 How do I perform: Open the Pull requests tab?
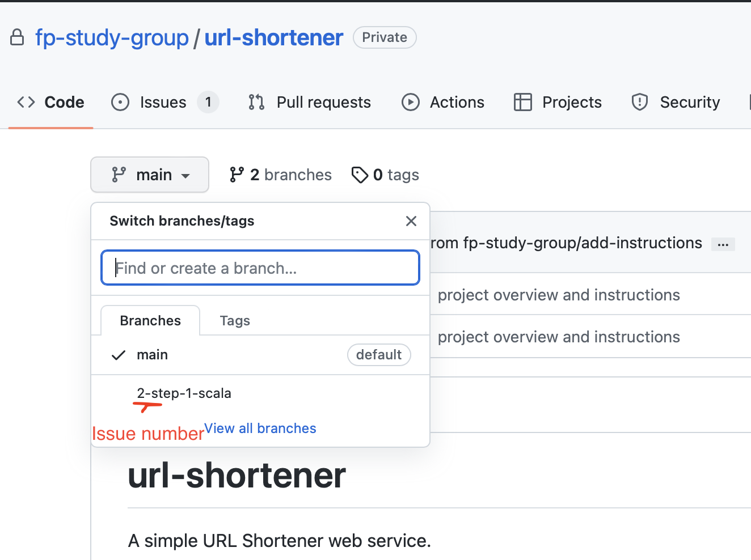pyautogui.click(x=310, y=102)
